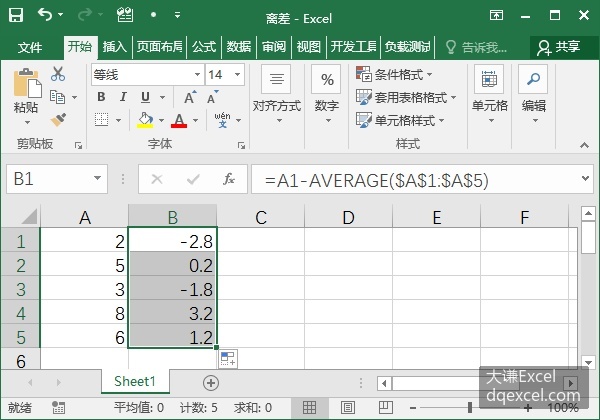Open the font size 14 dropdown
Screen dimensions: 600x420
coord(238,74)
